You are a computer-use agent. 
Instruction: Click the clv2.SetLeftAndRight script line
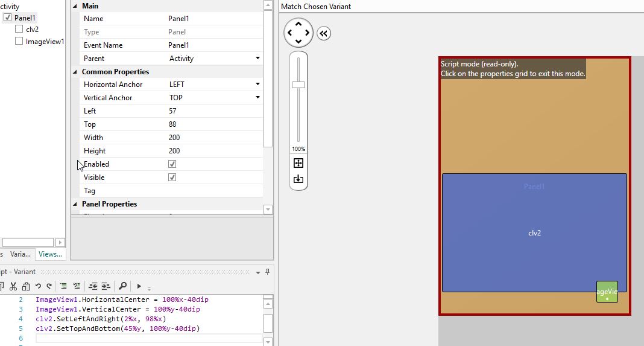pos(101,319)
